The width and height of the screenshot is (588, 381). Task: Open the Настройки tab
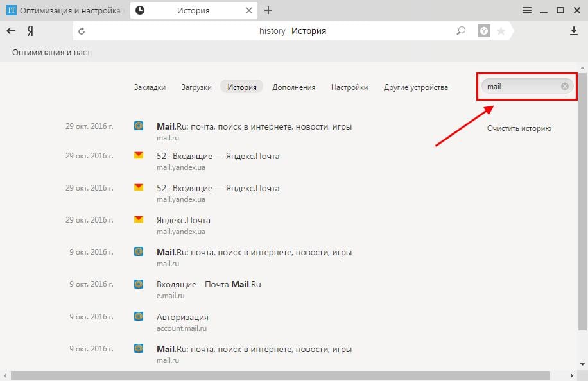click(349, 86)
